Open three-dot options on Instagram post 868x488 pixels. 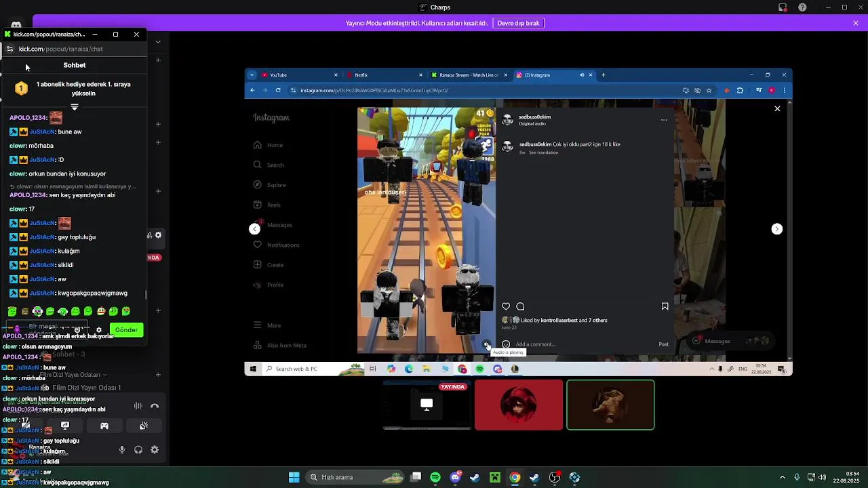coord(664,120)
